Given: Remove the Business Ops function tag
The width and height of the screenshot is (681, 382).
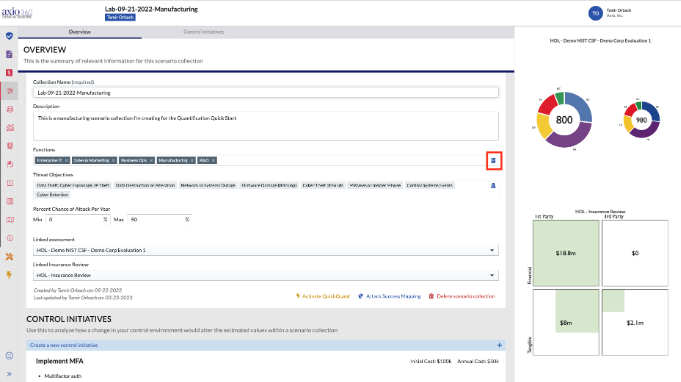Looking at the screenshot, I should [x=152, y=160].
